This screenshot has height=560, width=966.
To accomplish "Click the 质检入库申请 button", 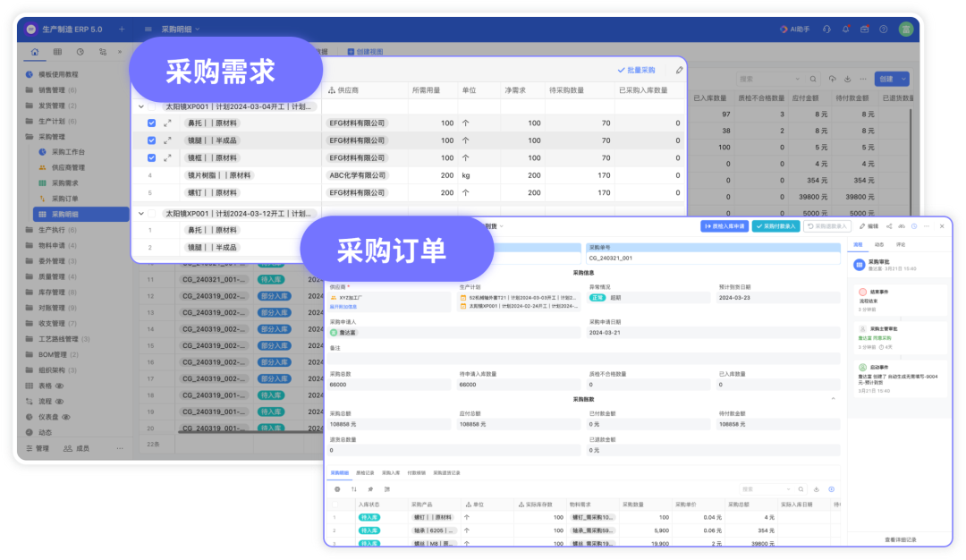I will coord(724,226).
